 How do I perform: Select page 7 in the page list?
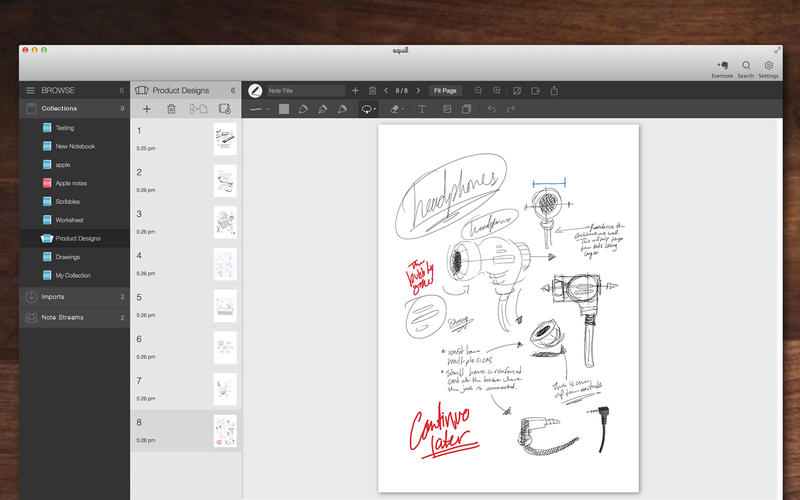(x=186, y=389)
